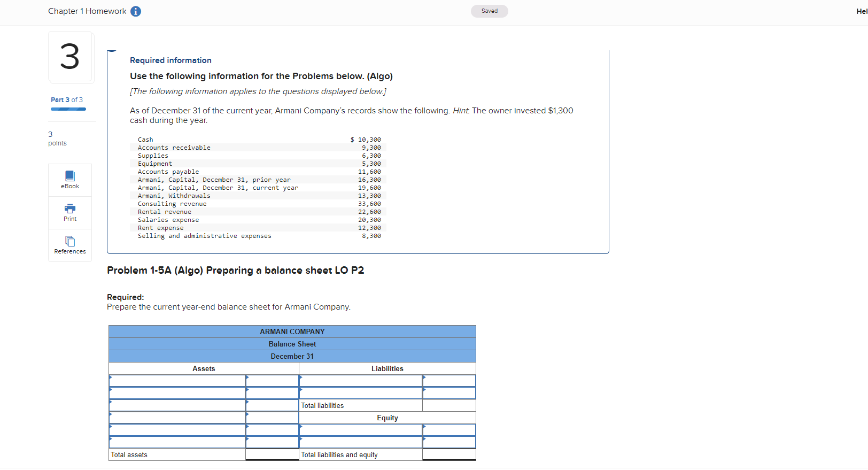Click third asset amount input field
Screen dimensions: 868x470
tap(272, 405)
